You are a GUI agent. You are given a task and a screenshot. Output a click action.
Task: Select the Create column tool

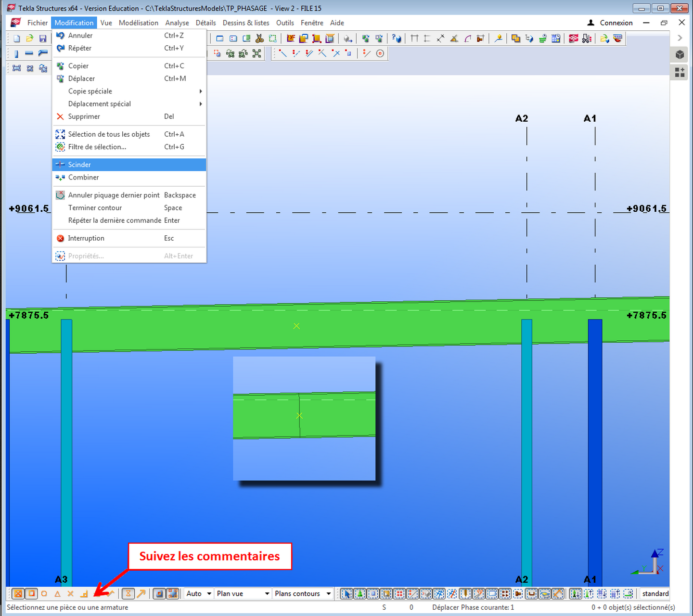click(16, 53)
